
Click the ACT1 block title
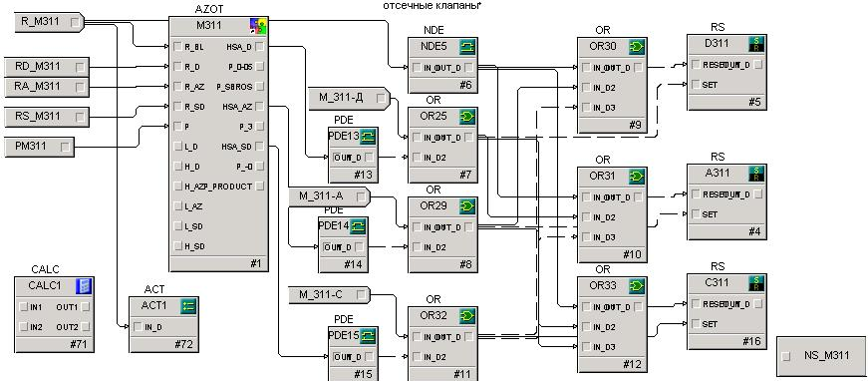click(153, 305)
